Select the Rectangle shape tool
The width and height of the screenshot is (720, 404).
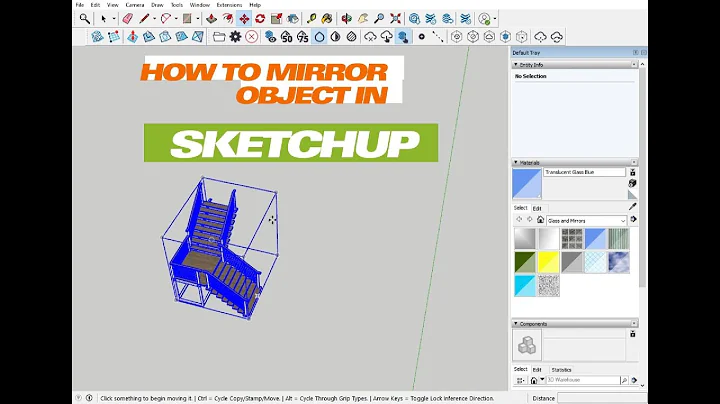coord(187,18)
